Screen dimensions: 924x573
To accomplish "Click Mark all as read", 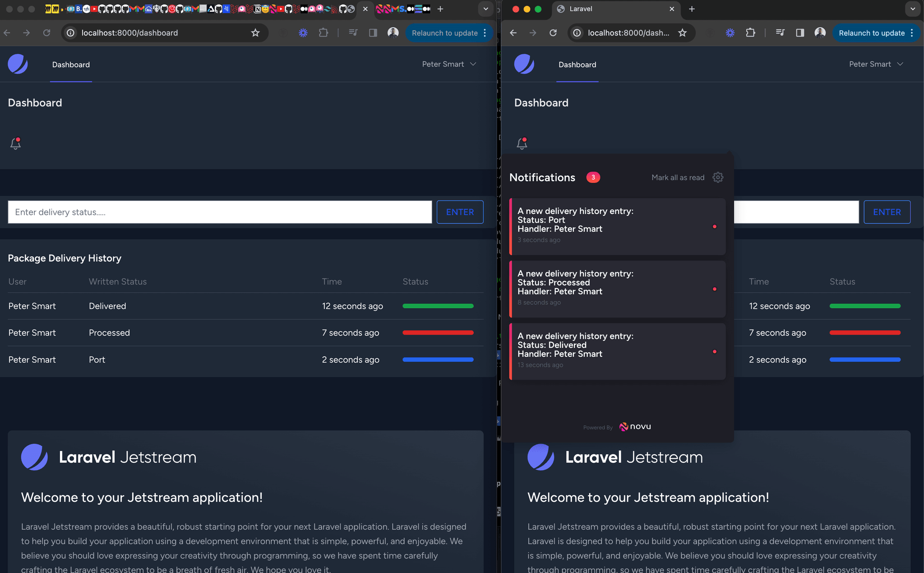I will [678, 177].
